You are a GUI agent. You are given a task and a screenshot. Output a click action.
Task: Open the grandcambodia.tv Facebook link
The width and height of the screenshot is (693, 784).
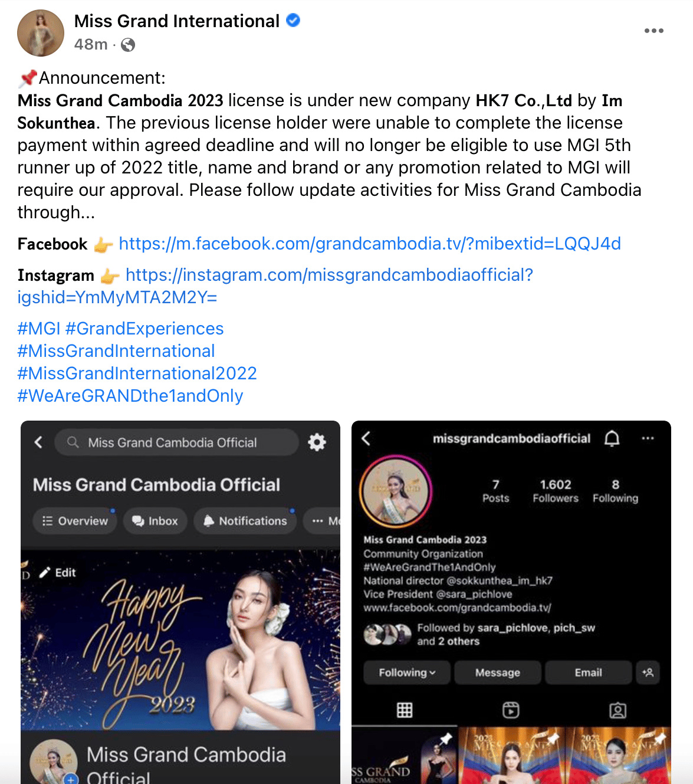click(x=370, y=244)
